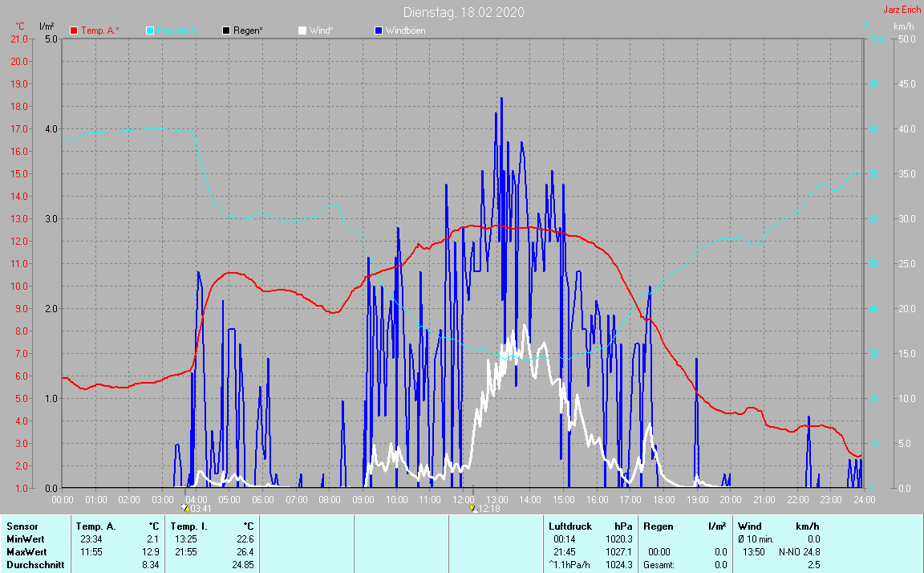This screenshot has height=573, width=924.
Task: Click the white Wind legend swatch
Action: coord(302,30)
